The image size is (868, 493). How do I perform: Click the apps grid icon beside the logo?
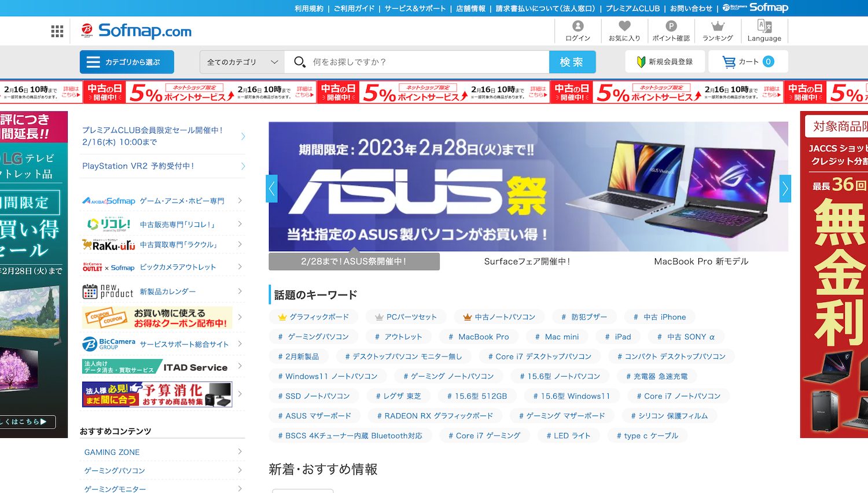click(57, 31)
